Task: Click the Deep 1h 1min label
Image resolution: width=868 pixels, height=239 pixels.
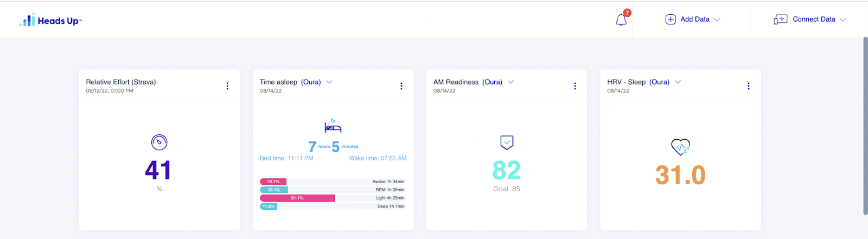Action: 391,206
